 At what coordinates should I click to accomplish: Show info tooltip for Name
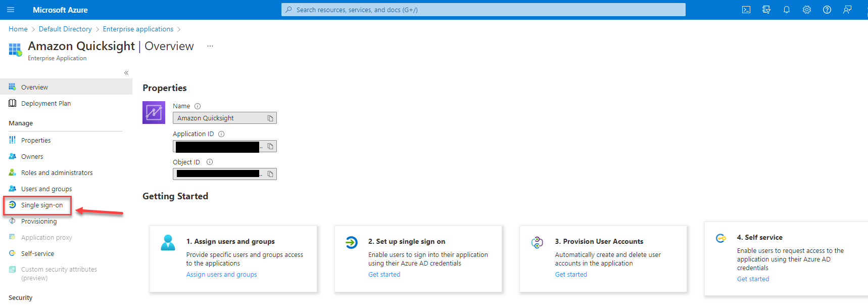click(198, 106)
